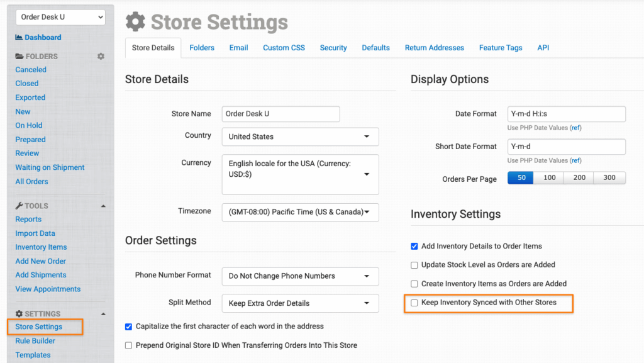The image size is (644, 363).
Task: Open folder settings gear icon beside FOLDERS
Action: coord(101,57)
